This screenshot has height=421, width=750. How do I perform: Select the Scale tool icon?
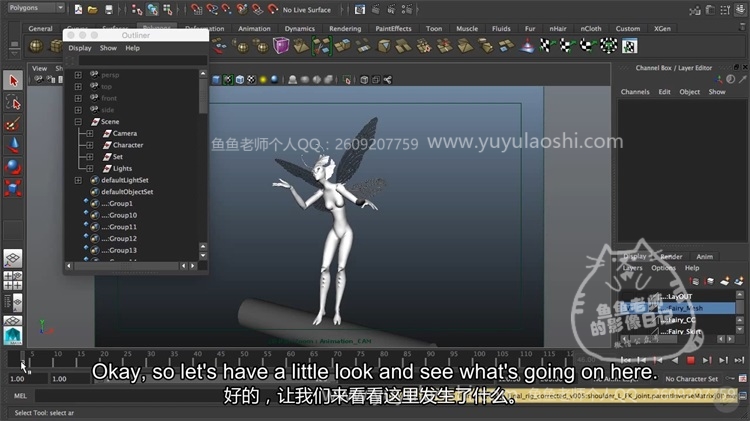[13, 188]
